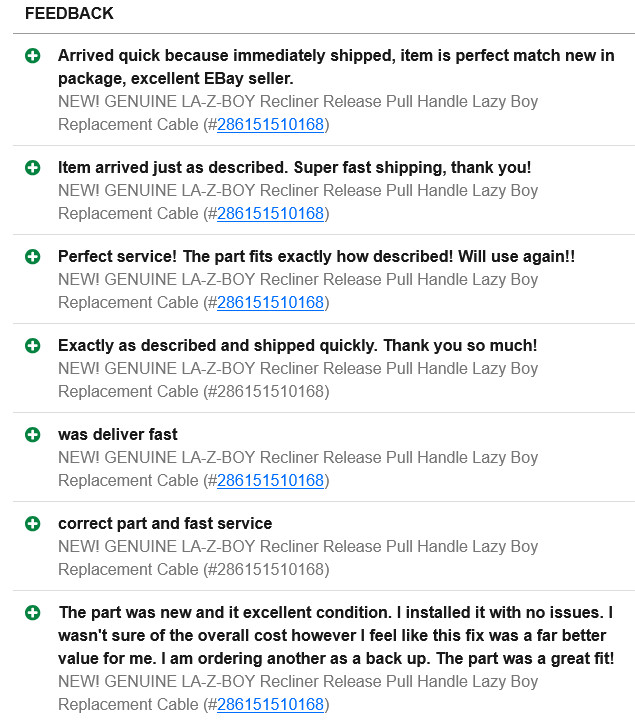Open item number link under "was deliver fast"
The width and height of the screenshot is (635, 720).
click(270, 480)
